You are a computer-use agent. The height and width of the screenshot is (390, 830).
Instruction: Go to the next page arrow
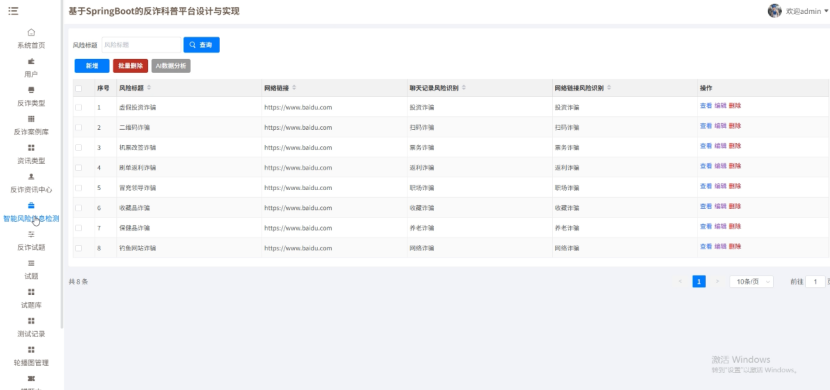(717, 282)
